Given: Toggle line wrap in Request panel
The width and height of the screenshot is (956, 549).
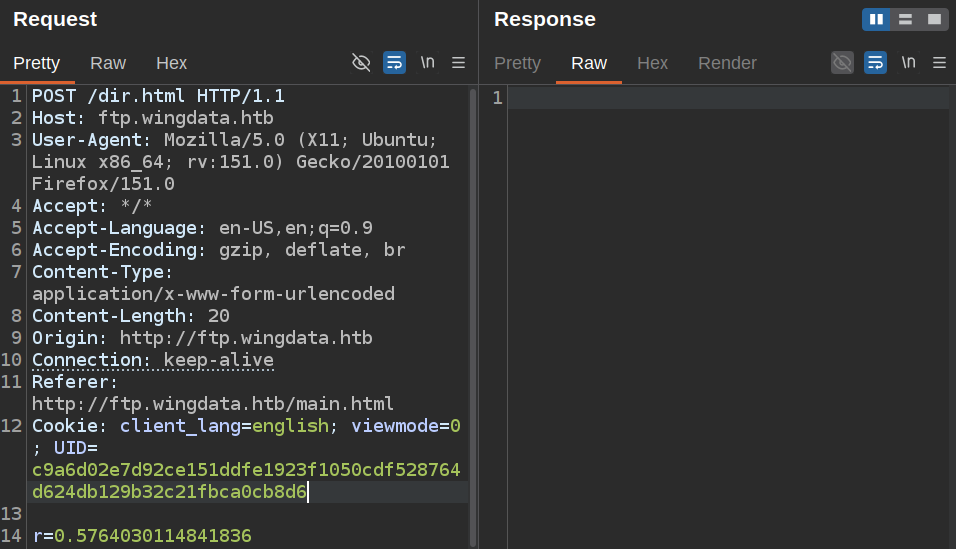Looking at the screenshot, I should point(394,63).
